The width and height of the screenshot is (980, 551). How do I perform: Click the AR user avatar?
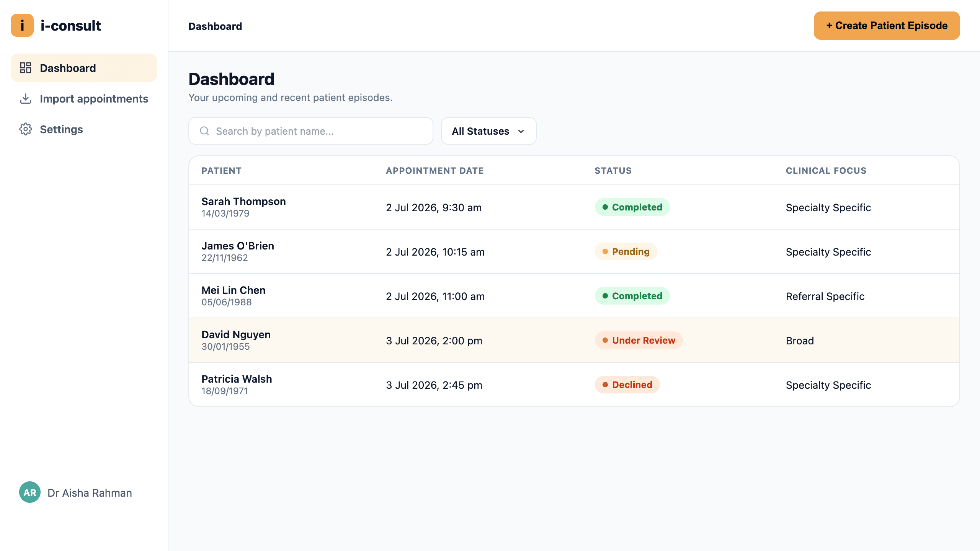30,492
